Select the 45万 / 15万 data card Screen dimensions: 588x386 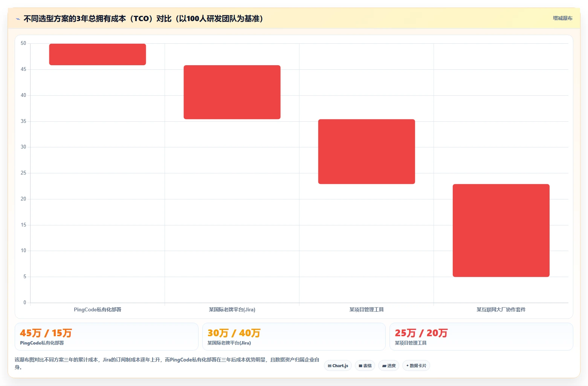coord(107,337)
